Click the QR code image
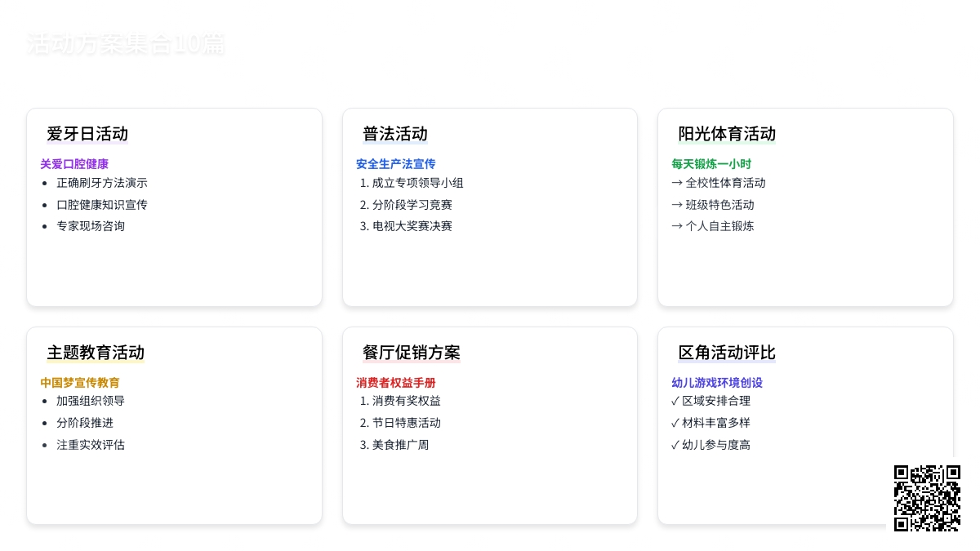 click(x=927, y=498)
